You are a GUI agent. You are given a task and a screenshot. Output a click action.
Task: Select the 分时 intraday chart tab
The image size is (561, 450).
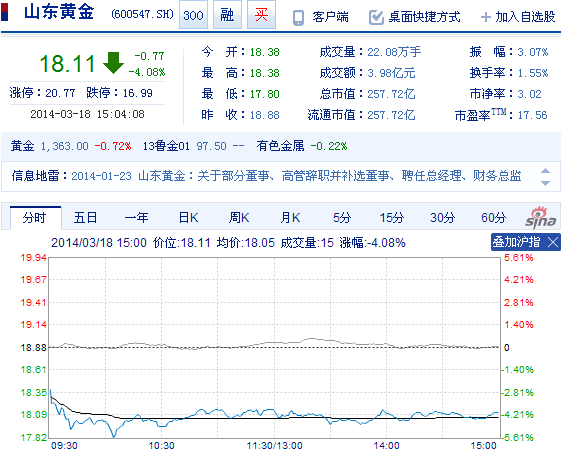click(35, 218)
